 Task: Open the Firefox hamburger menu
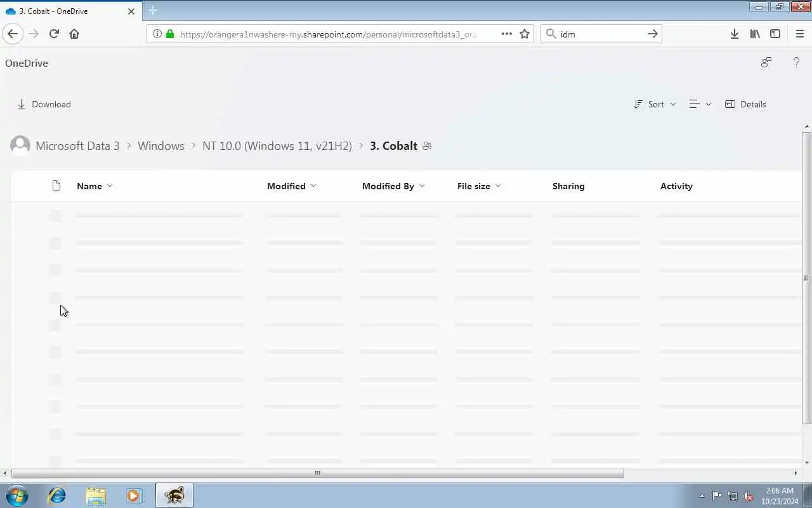pos(799,34)
